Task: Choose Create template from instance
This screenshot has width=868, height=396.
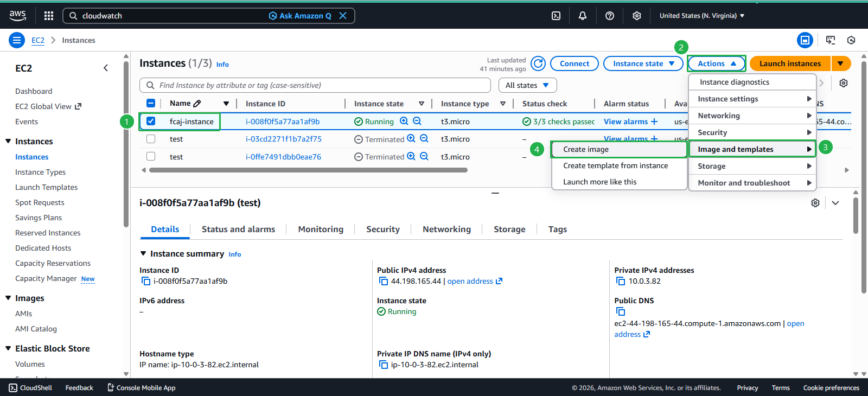Action: (620, 165)
